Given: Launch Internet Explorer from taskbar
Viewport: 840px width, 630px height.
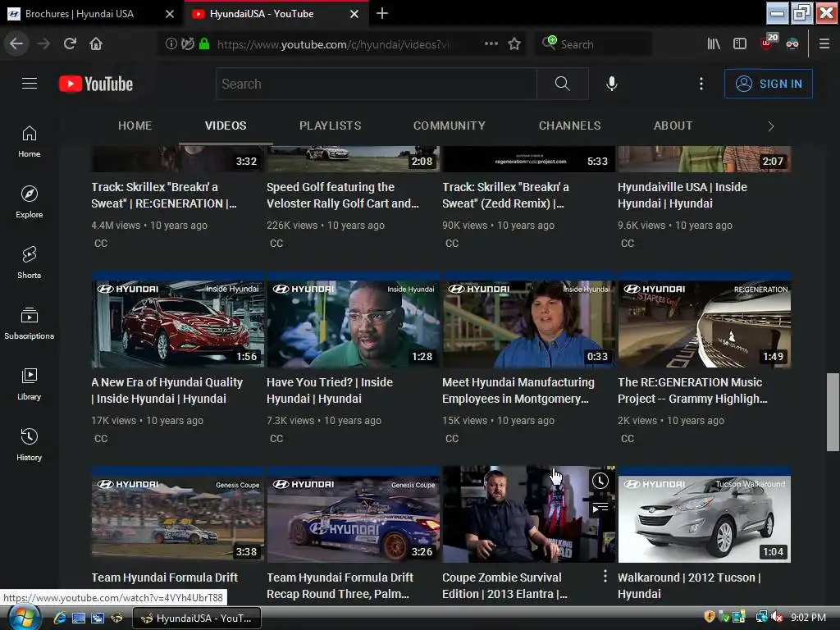Looking at the screenshot, I should 59,619.
